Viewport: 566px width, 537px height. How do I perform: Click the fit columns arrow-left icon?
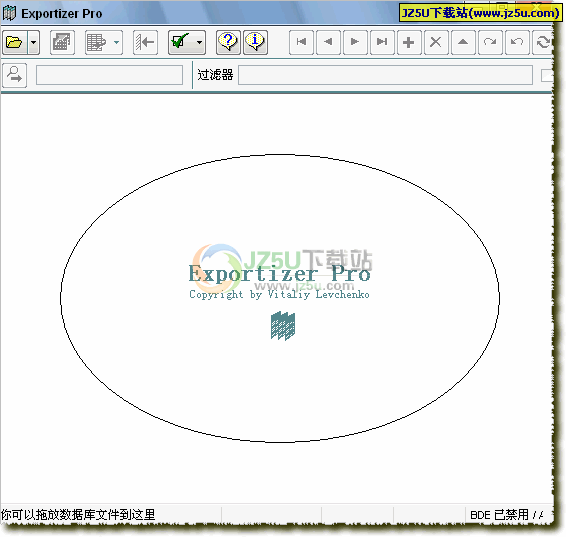[x=145, y=43]
